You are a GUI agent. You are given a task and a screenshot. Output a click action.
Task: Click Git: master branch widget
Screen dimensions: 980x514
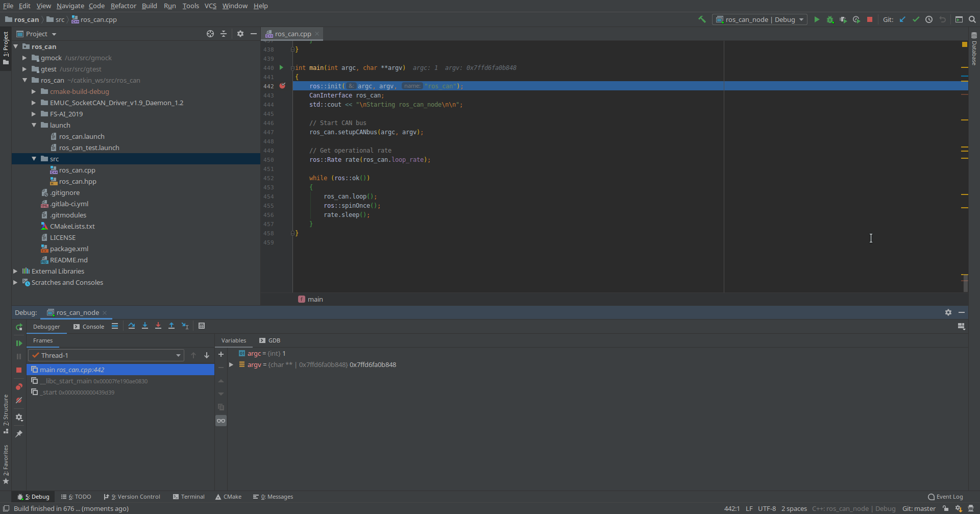coord(919,508)
